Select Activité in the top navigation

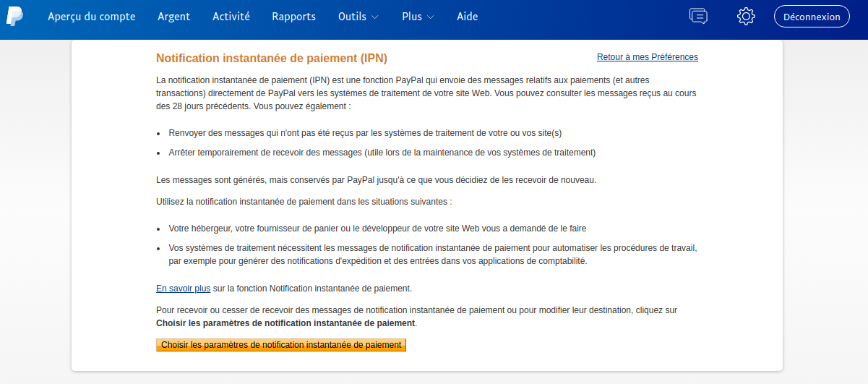pyautogui.click(x=231, y=17)
